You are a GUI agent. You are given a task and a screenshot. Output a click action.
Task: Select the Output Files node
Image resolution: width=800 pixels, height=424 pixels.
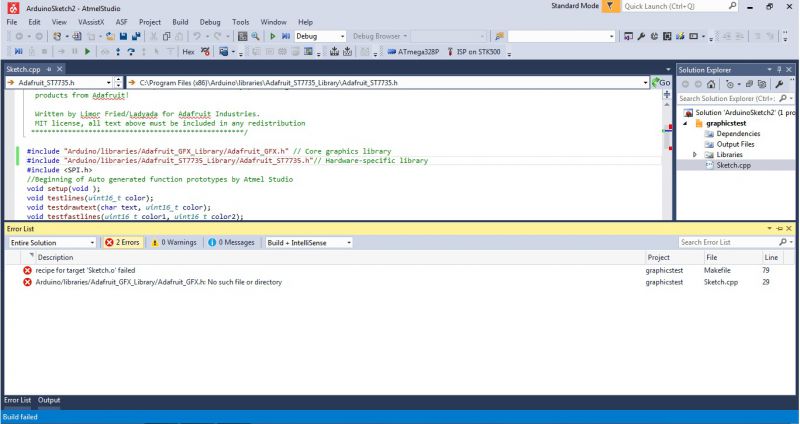735,144
